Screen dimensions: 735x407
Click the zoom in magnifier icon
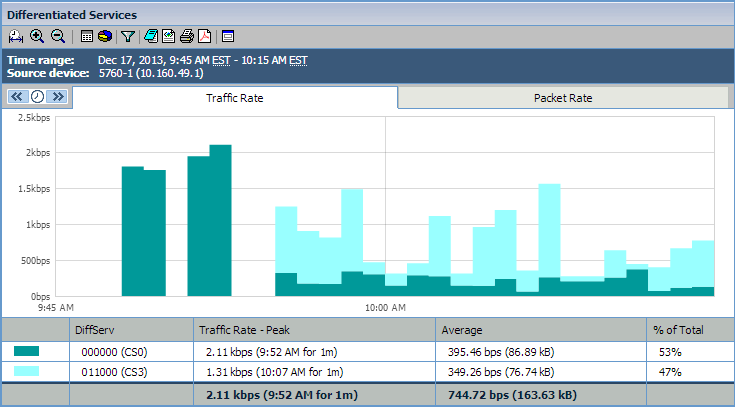[37, 36]
